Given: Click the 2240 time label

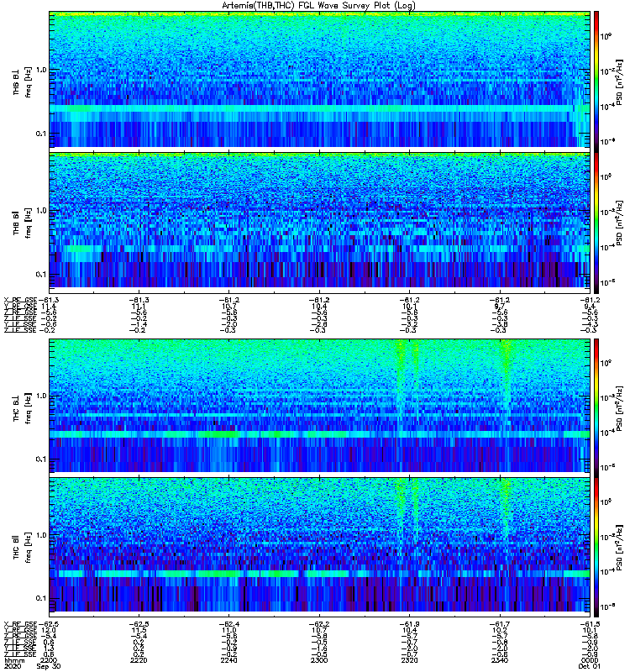Looking at the screenshot, I should click(228, 660).
